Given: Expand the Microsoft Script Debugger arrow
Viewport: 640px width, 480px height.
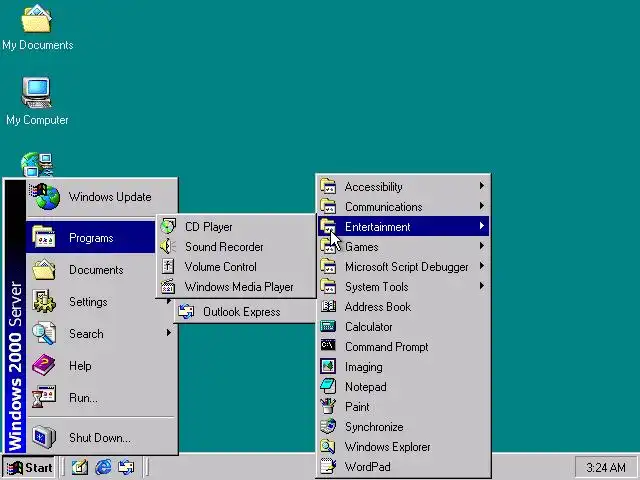Looking at the screenshot, I should pos(482,266).
